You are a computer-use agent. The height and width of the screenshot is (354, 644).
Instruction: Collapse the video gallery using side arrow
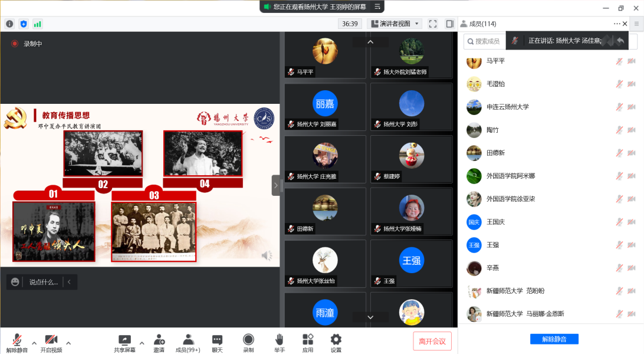click(275, 185)
